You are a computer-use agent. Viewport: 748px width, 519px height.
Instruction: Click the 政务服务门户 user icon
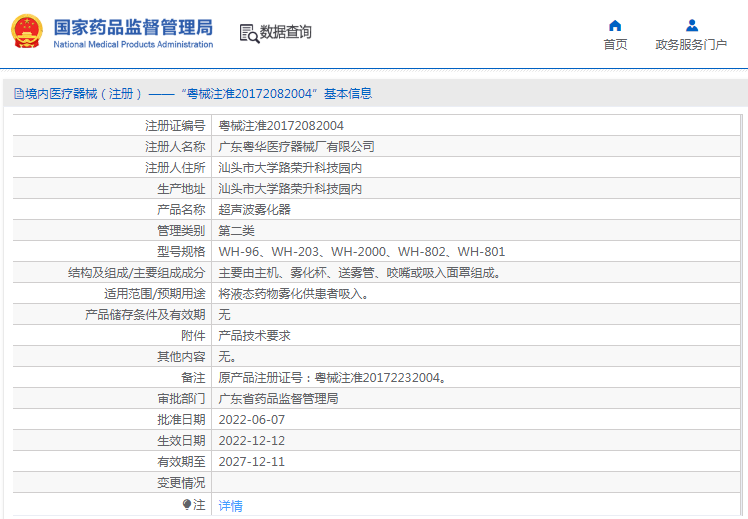692,25
